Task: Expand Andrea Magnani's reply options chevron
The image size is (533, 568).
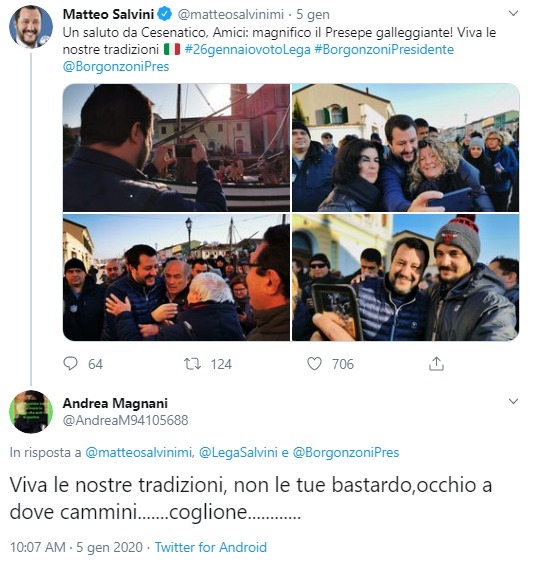Action: [x=513, y=401]
